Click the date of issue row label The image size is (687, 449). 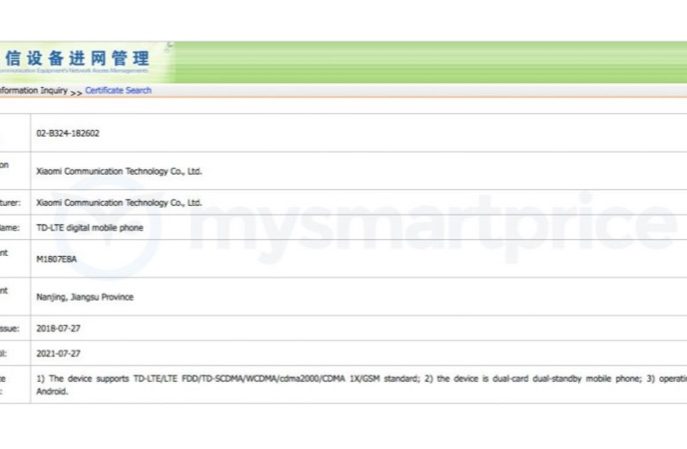[12, 328]
